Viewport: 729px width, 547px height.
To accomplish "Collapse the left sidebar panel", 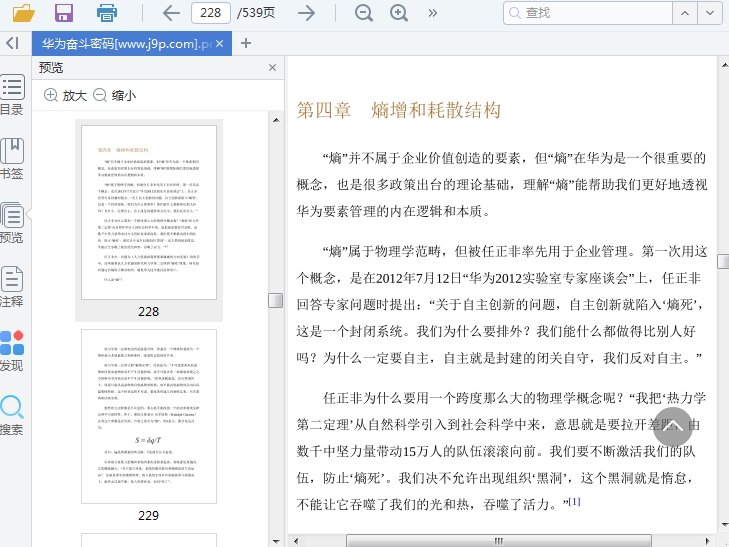I will [x=12, y=43].
